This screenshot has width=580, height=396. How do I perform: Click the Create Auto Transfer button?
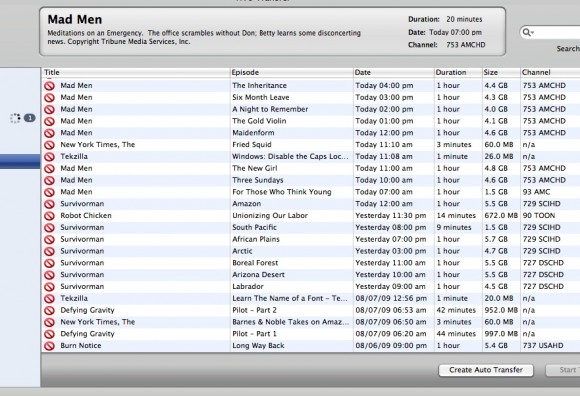click(x=486, y=370)
